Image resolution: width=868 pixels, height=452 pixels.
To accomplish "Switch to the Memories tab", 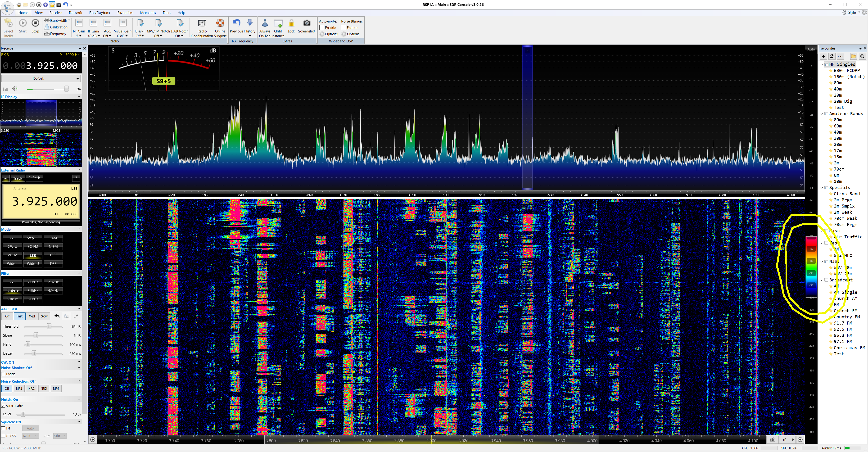I will point(148,13).
